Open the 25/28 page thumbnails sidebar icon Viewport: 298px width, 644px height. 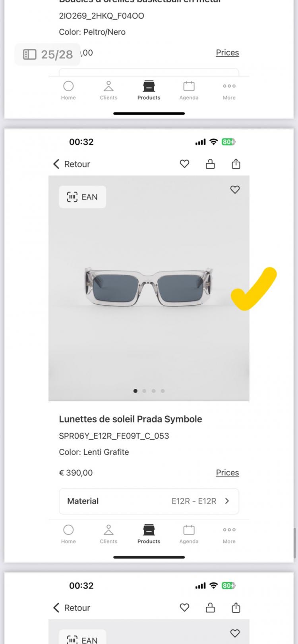point(30,54)
